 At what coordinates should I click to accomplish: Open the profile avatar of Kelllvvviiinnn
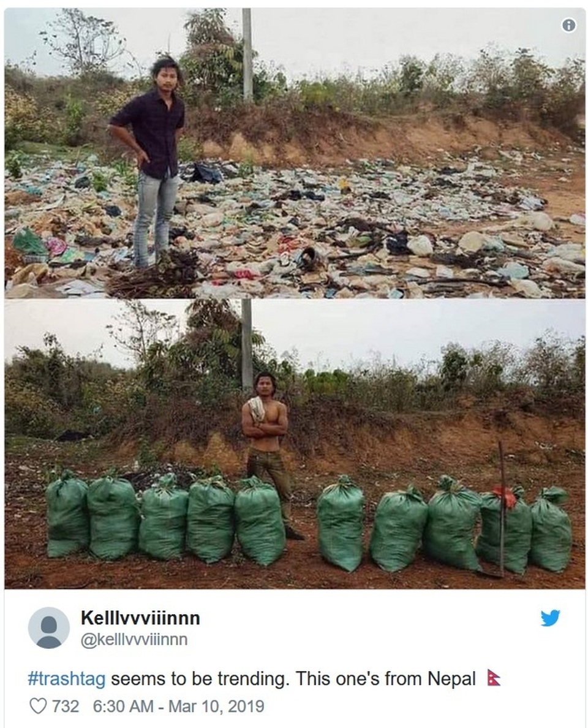[x=49, y=628]
